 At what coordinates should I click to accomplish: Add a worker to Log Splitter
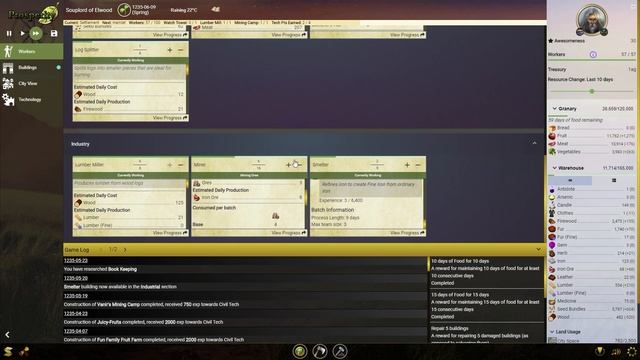click(x=170, y=50)
